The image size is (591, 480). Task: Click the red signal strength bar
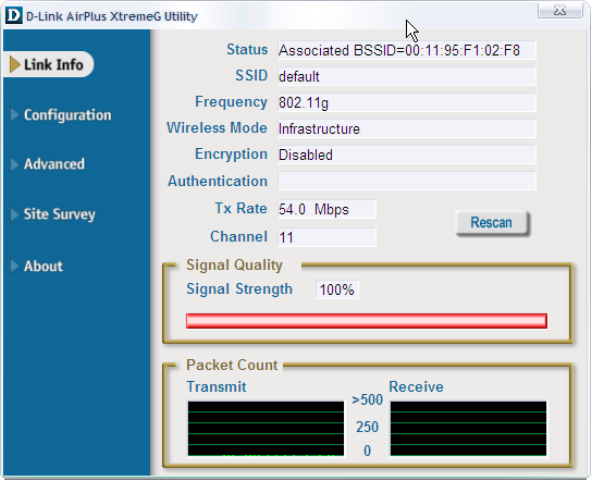point(366,321)
